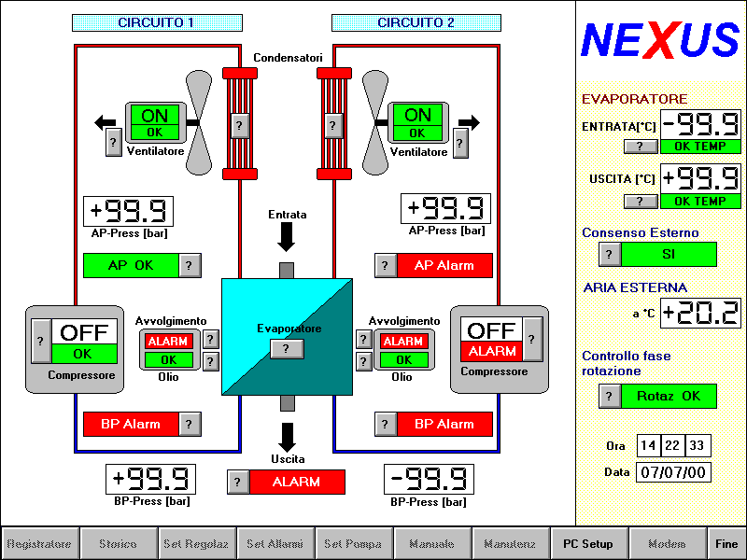The image size is (747, 560).
Task: Click help button next to AP OK indicator
Action: point(190,265)
